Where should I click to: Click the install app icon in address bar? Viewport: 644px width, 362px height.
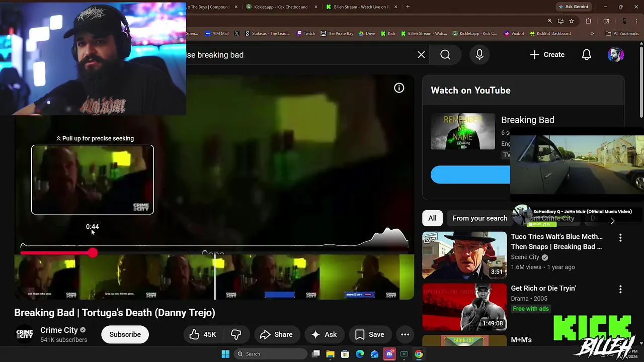(x=561, y=21)
